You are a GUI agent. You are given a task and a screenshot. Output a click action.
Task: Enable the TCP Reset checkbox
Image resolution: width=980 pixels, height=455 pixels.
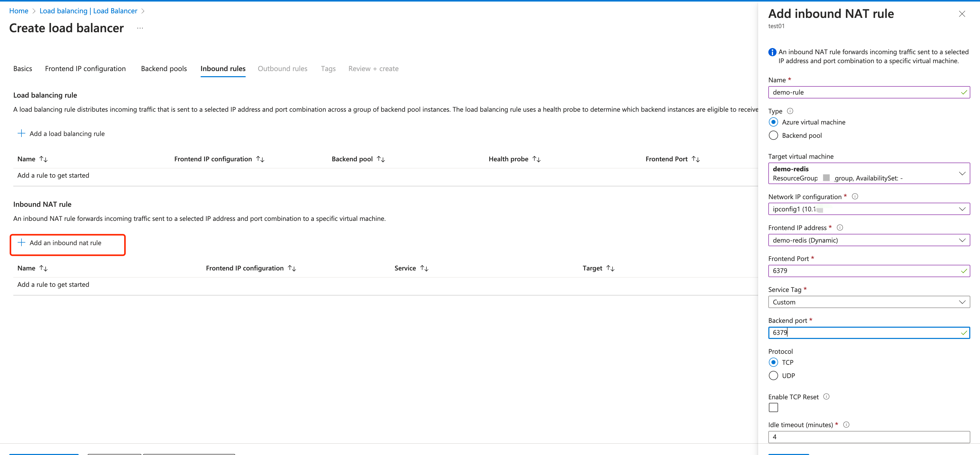pyautogui.click(x=773, y=407)
